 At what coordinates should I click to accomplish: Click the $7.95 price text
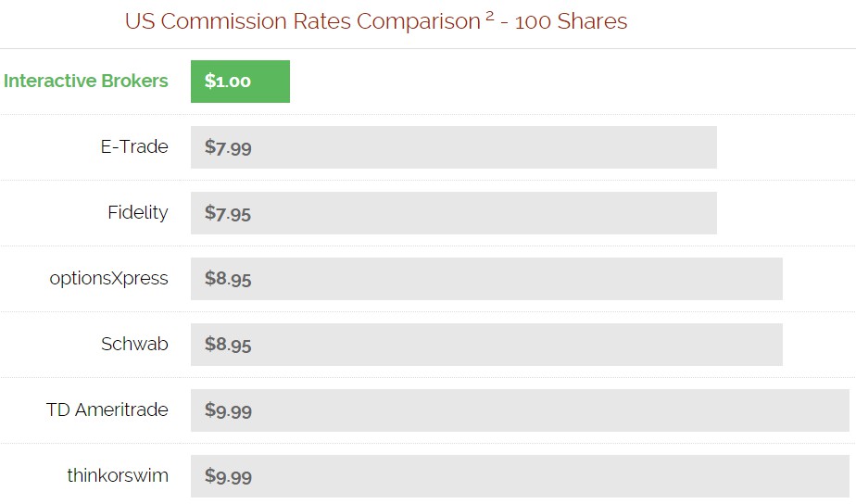point(228,213)
